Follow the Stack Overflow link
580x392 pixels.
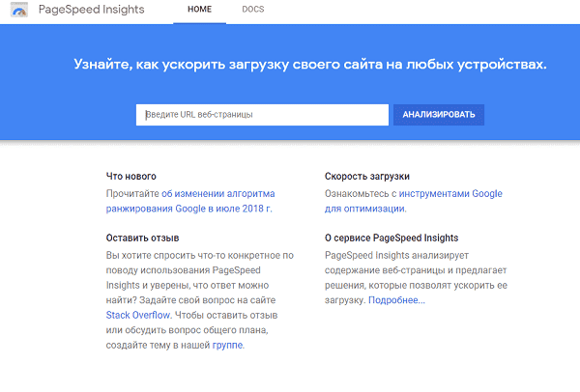[x=138, y=315]
